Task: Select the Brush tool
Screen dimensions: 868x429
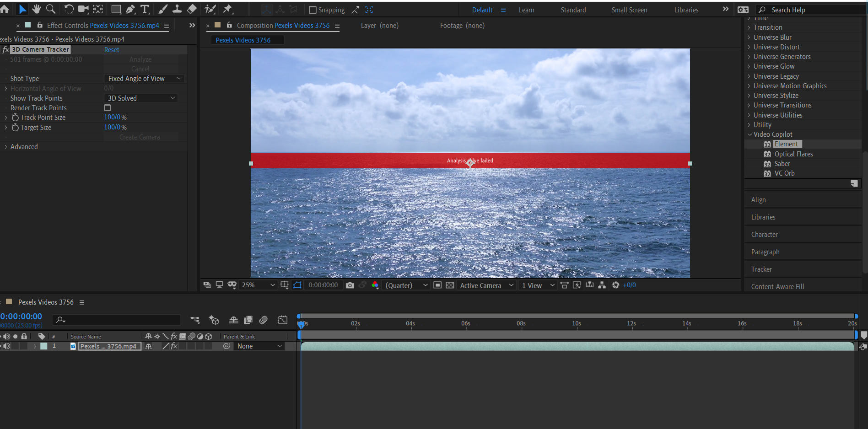Action: 163,9
